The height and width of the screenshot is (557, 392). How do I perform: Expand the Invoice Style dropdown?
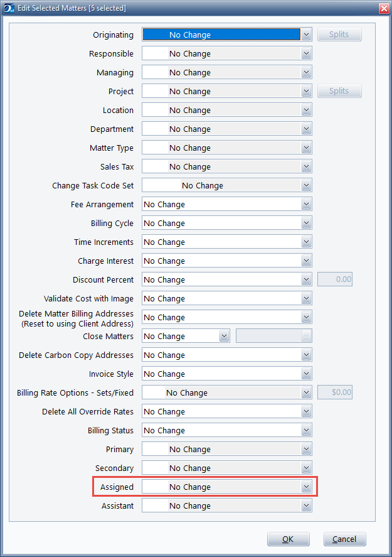tap(307, 374)
